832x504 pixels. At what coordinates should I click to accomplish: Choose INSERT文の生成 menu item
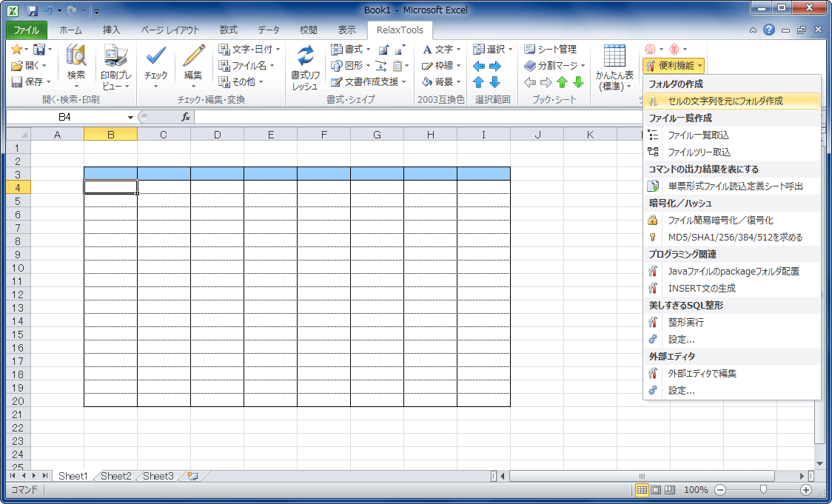tap(732, 288)
